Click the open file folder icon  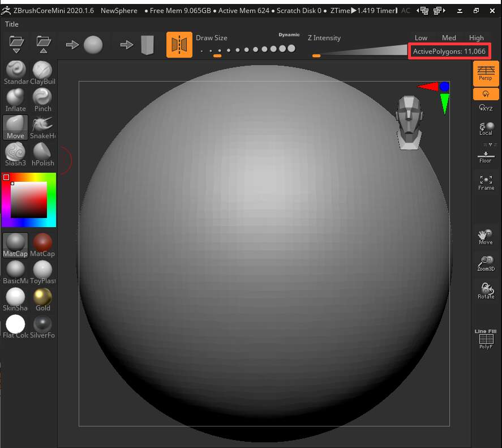click(x=16, y=44)
